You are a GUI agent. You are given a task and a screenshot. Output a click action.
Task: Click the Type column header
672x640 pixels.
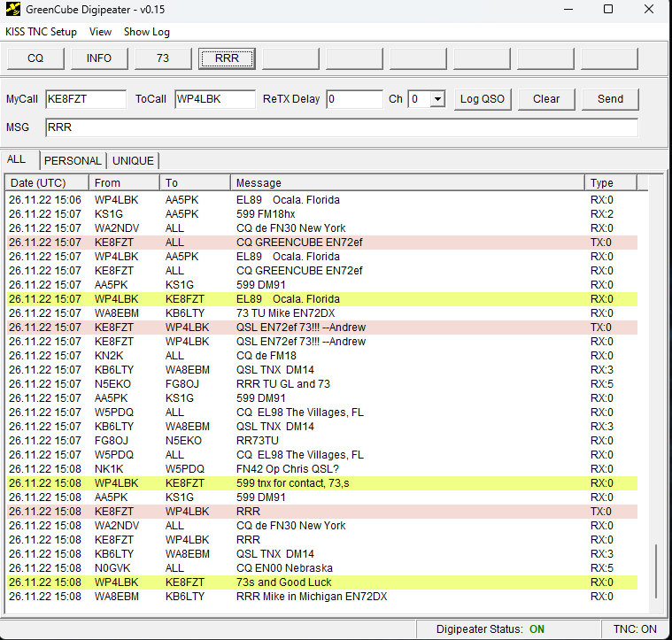[611, 183]
